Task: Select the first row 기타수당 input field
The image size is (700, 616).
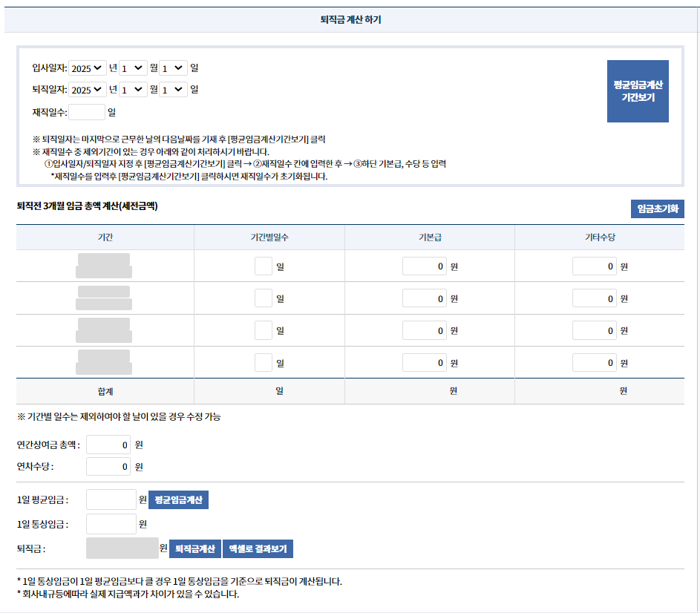Action: point(593,265)
